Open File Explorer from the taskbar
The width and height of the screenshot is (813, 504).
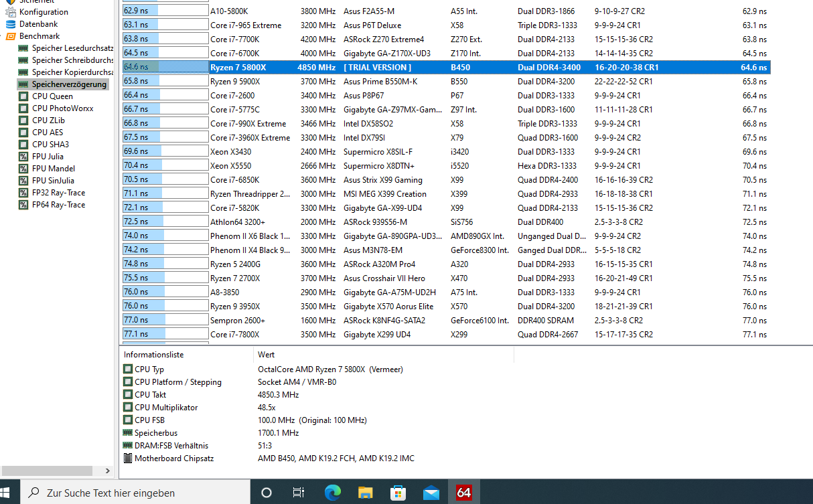365,492
